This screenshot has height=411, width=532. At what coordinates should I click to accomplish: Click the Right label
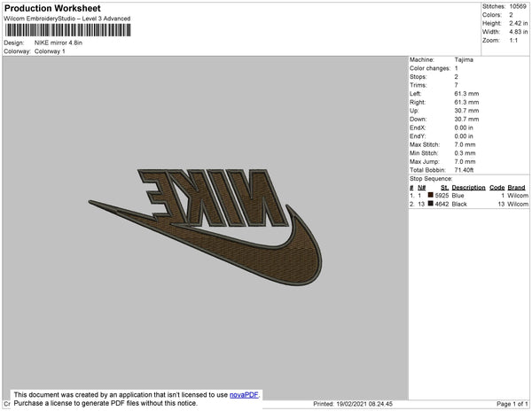click(418, 103)
